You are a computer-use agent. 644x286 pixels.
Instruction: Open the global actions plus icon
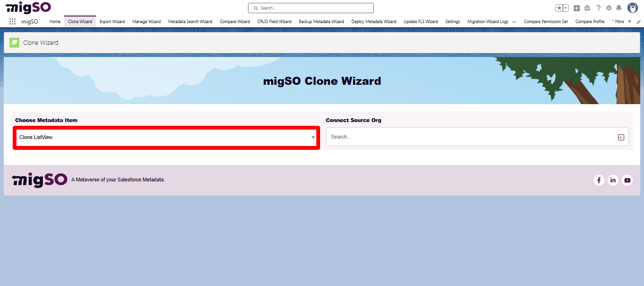(x=576, y=8)
